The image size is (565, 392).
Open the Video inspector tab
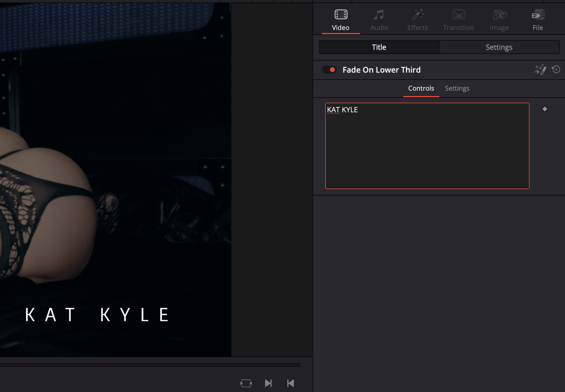tap(341, 20)
